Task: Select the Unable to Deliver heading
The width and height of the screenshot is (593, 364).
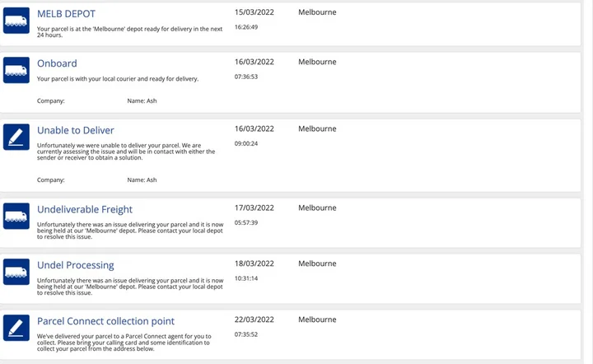Action: [75, 130]
